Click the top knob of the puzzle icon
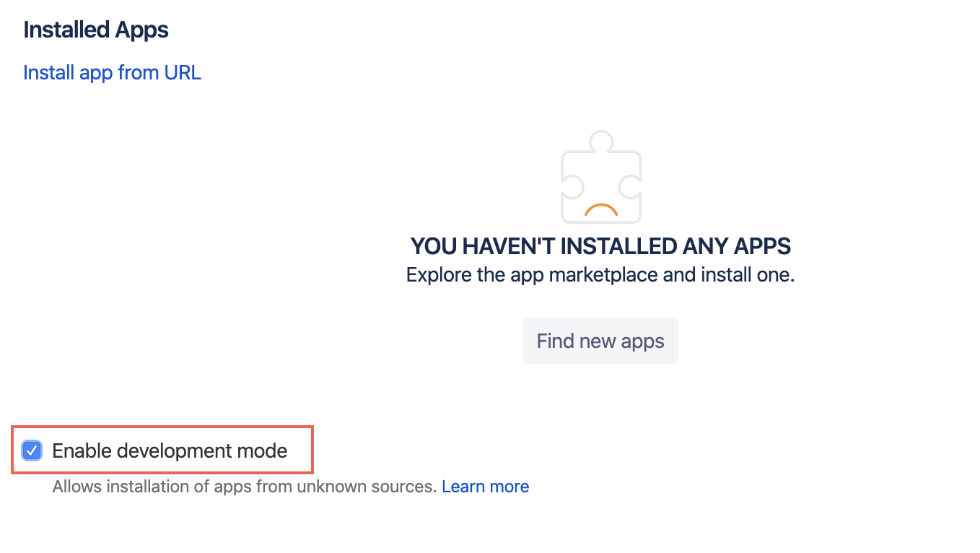 (600, 140)
